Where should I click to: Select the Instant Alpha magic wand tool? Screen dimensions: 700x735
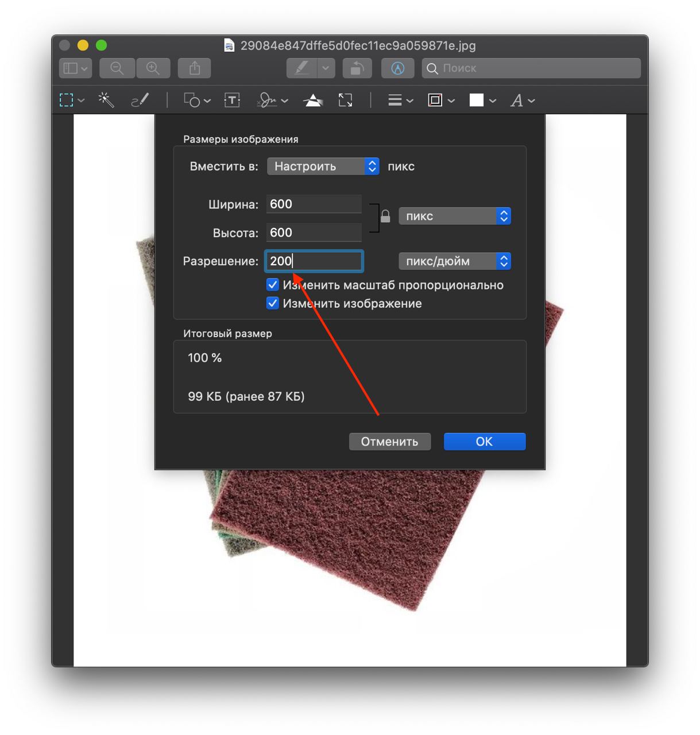coord(106,100)
